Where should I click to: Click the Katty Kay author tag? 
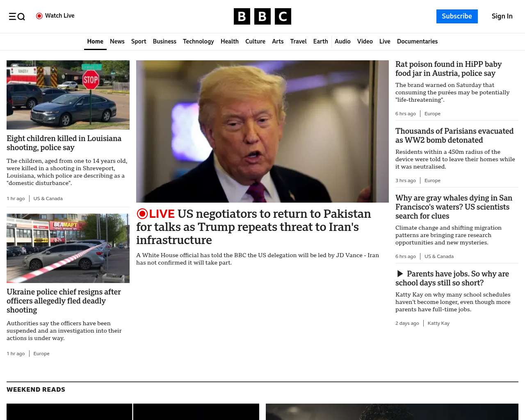[x=438, y=323]
